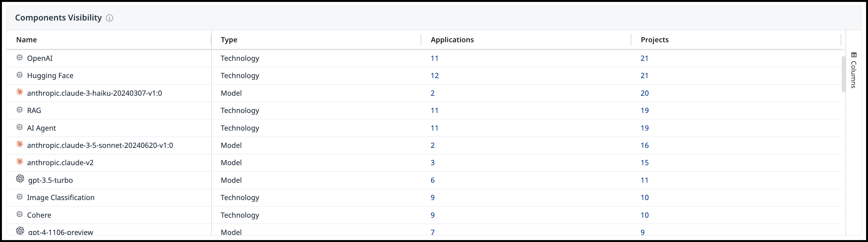Open the 15 projects link for anthropic.claude-v2

pos(645,163)
